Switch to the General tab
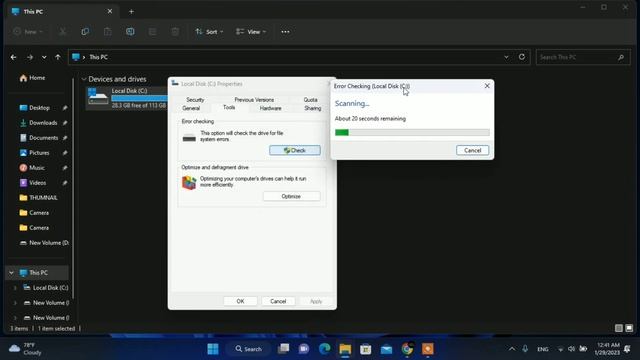 [x=191, y=108]
